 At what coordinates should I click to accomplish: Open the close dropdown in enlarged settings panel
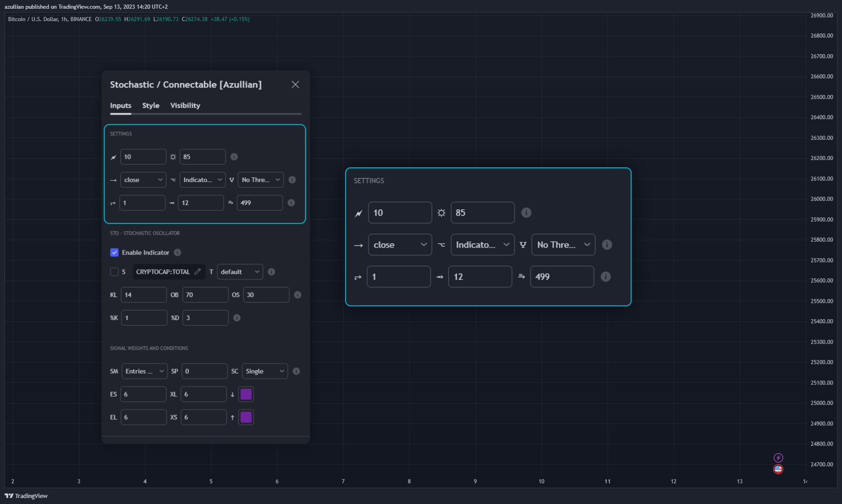click(x=400, y=245)
